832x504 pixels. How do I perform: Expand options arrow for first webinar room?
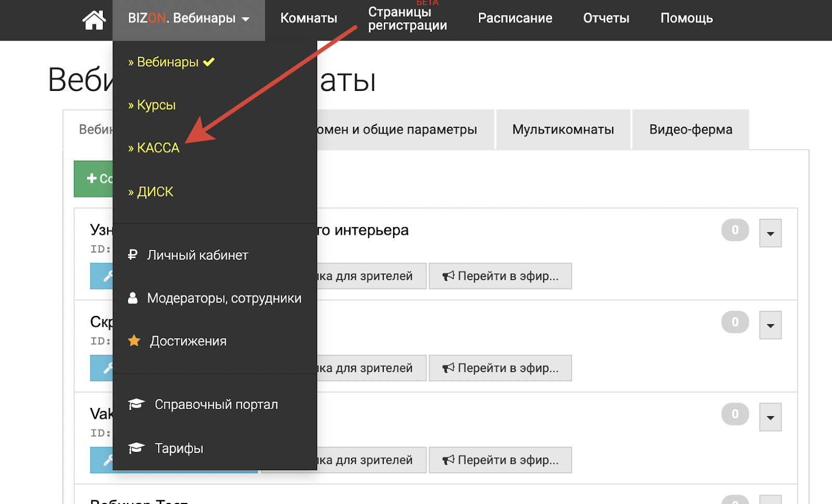[770, 233]
